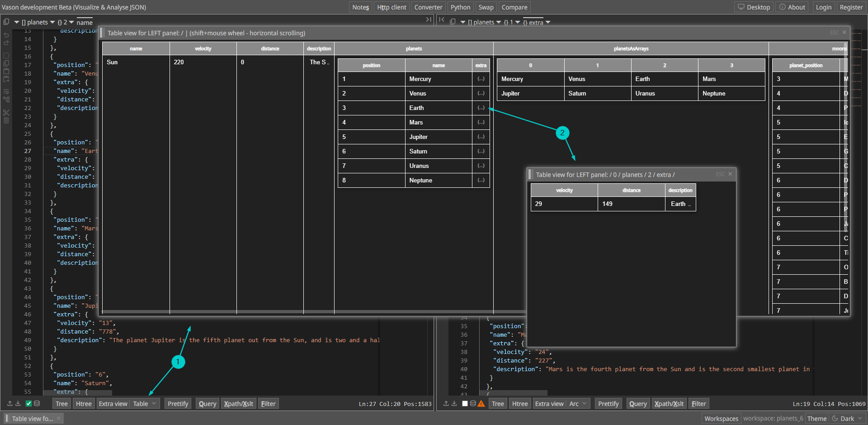Click the scissors cut icon in left sidebar

(x=6, y=112)
